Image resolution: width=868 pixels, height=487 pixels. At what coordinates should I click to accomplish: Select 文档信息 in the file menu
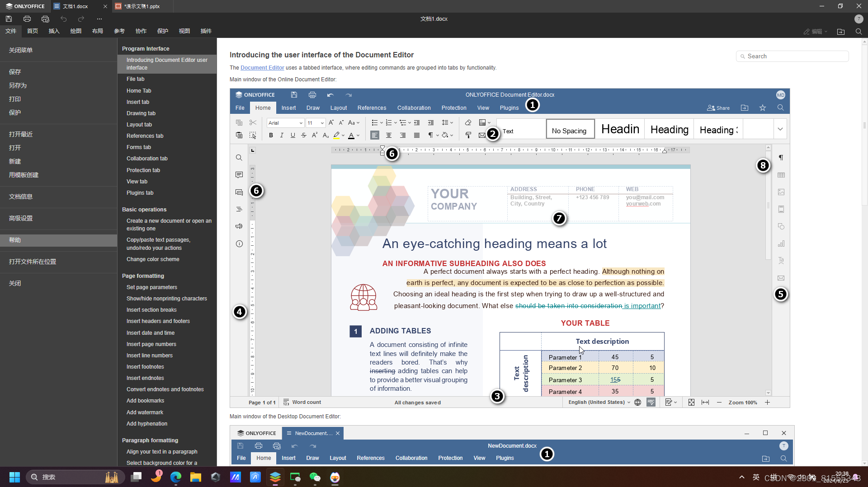pyautogui.click(x=59, y=197)
